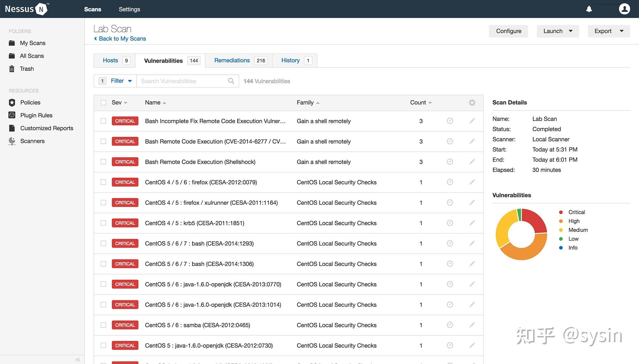
Task: Click the circle check icon for samba CESA-2012:0465
Action: [450, 325]
